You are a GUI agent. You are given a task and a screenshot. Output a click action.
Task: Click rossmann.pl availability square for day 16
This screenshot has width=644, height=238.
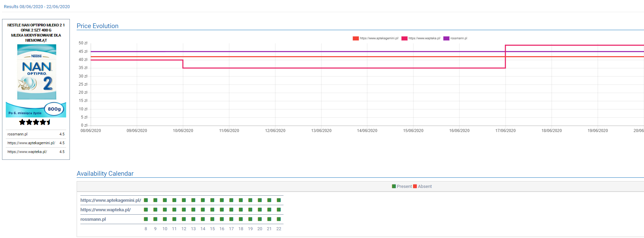(222, 219)
